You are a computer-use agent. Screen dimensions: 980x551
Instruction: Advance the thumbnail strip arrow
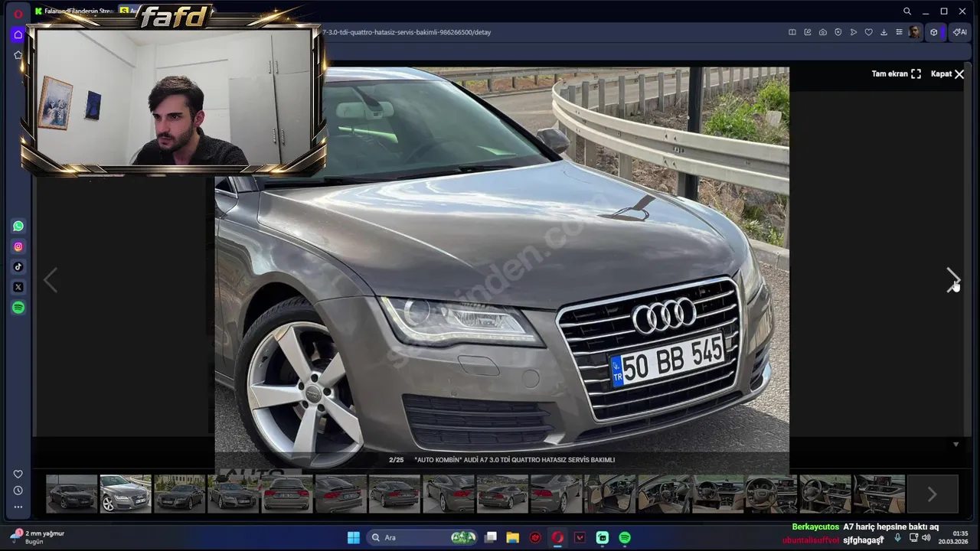pos(932,494)
